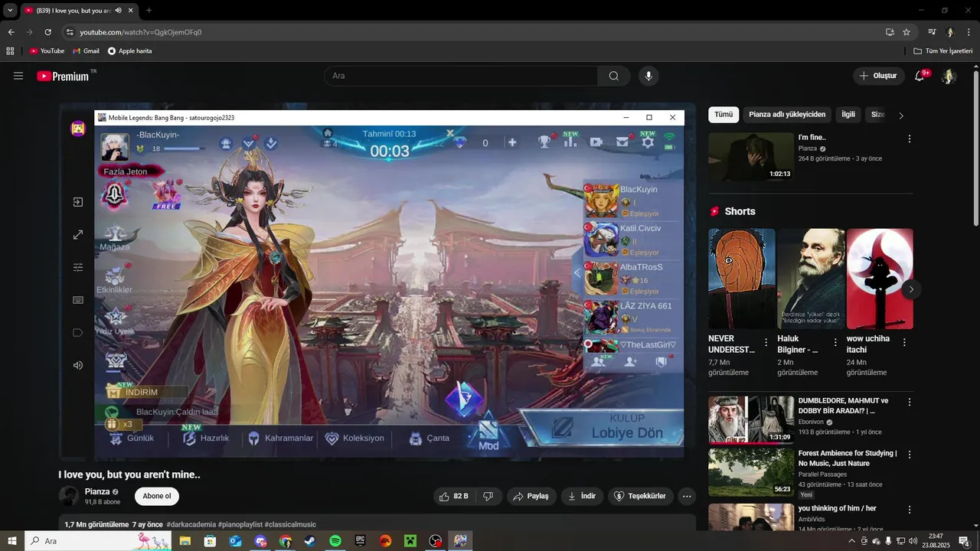Open Hazırlık tab in game bottom bar

(205, 439)
